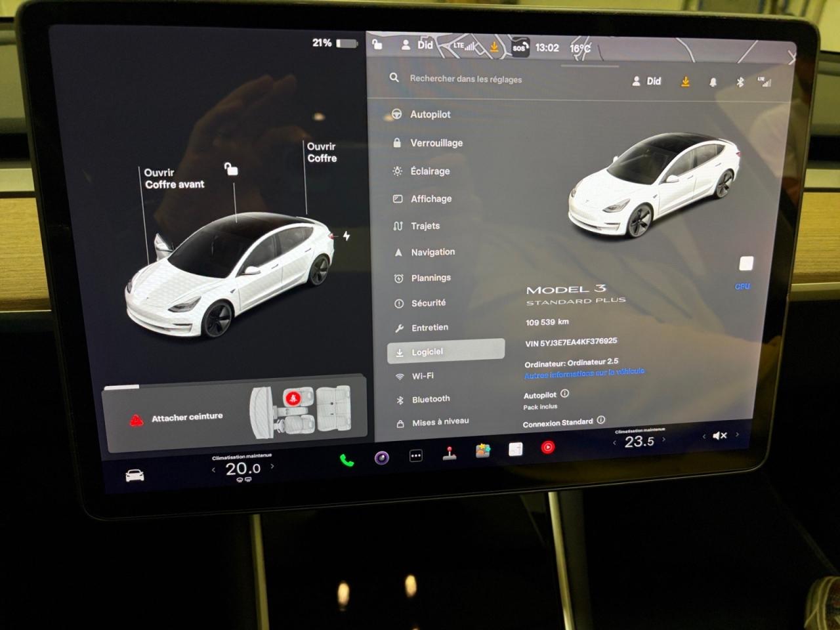The image size is (840, 630).
Task: Launch the Arcade joystick app
Action: coord(450,453)
